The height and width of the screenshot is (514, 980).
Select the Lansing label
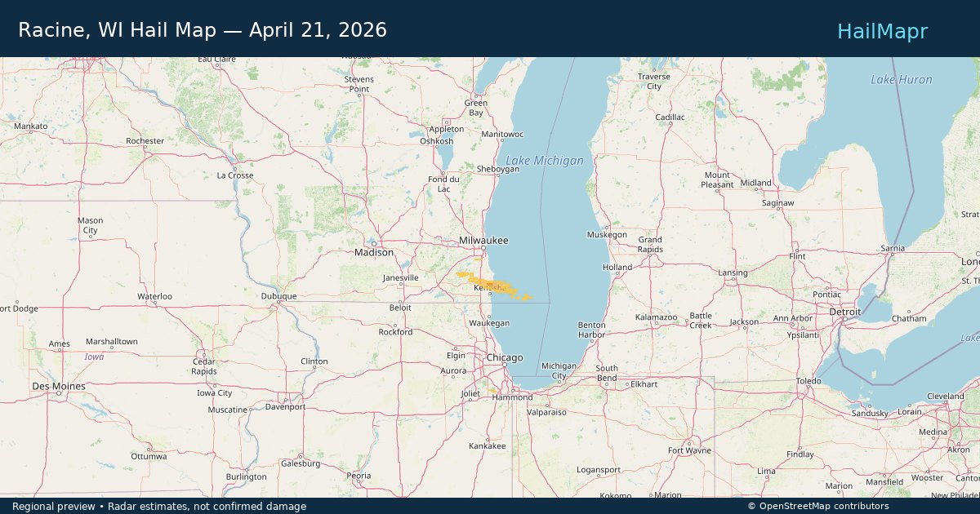(733, 273)
